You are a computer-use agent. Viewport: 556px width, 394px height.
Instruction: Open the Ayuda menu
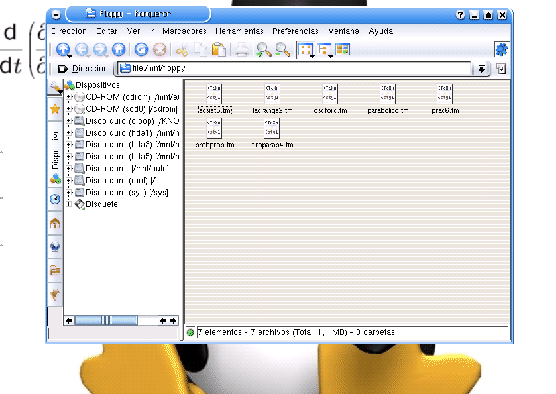tap(380, 31)
